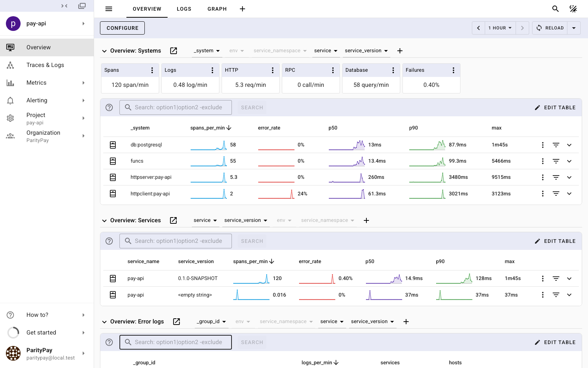Open Traces & Logs in sidebar
Screen dimensions: 588x368
(x=47, y=65)
